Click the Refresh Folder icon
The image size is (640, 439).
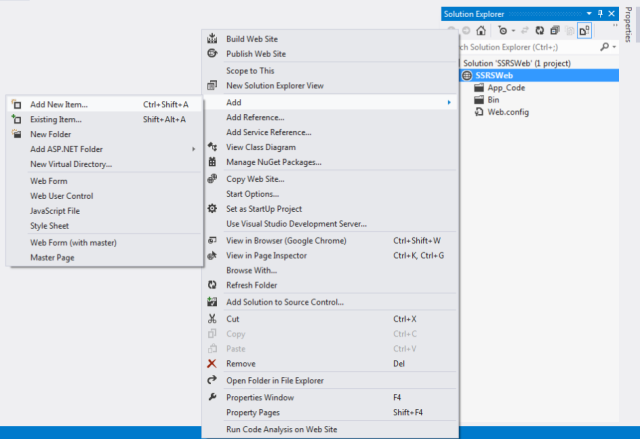212,285
